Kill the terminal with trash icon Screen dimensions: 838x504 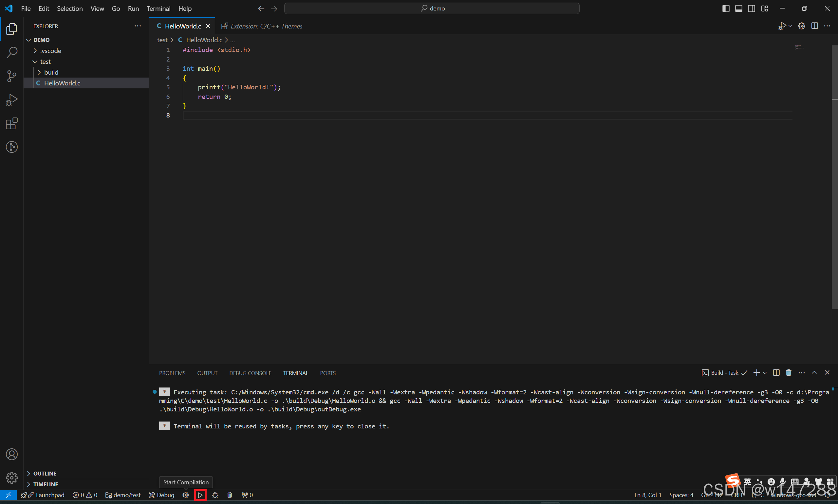[788, 372]
